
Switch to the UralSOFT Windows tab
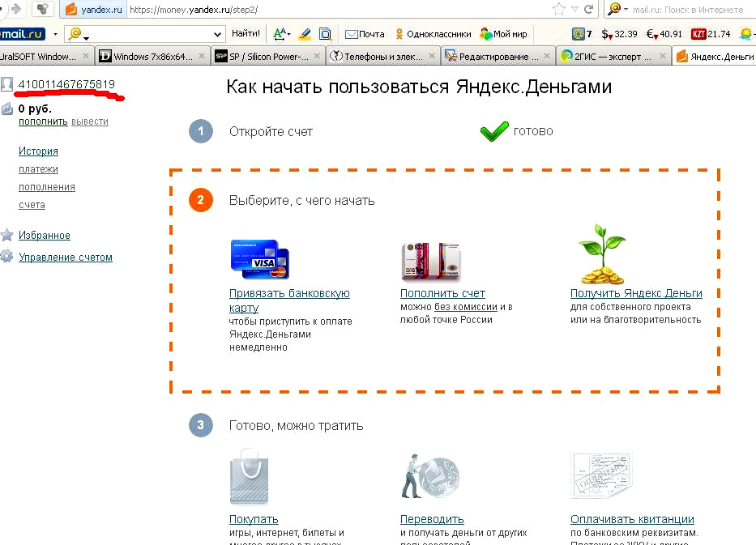46,57
